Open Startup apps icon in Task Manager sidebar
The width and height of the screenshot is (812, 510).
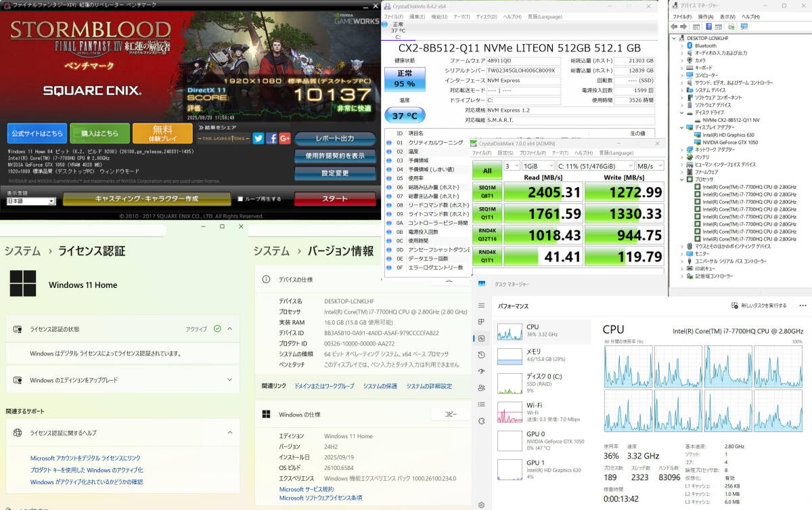481,371
